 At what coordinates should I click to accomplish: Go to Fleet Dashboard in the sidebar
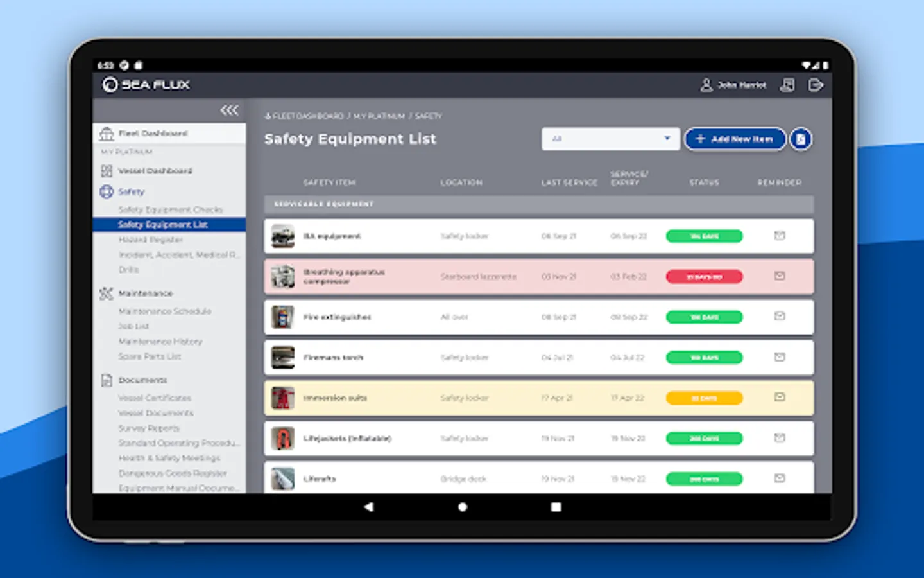[x=153, y=134]
